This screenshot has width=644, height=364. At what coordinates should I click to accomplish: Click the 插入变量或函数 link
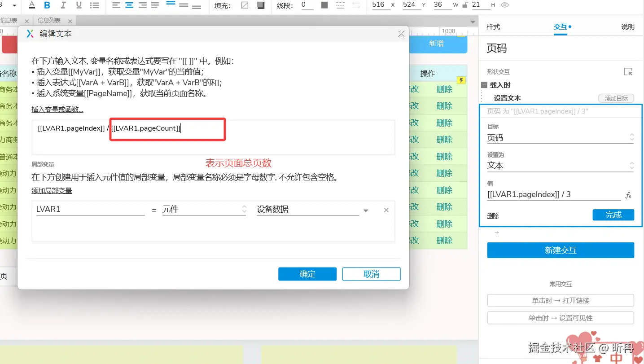tap(57, 110)
